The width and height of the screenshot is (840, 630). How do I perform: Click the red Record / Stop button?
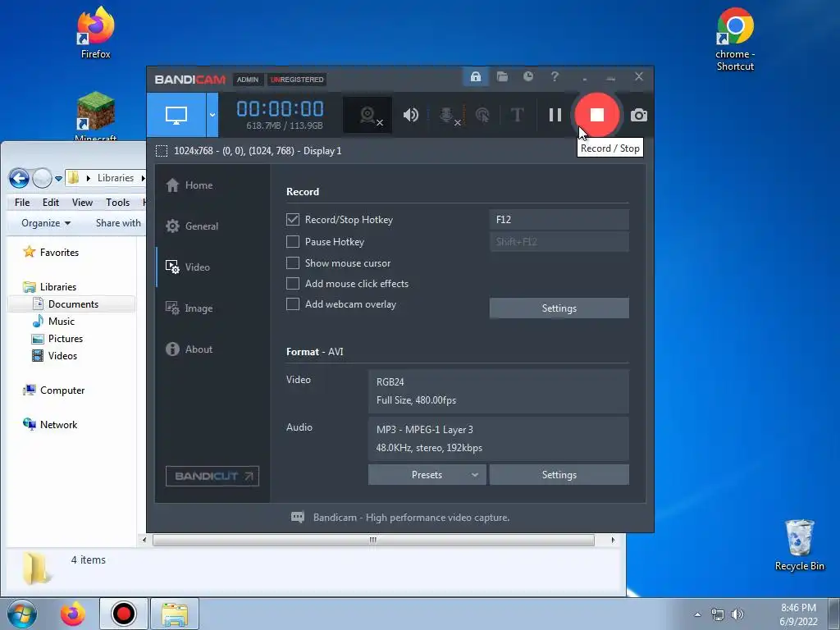point(597,115)
